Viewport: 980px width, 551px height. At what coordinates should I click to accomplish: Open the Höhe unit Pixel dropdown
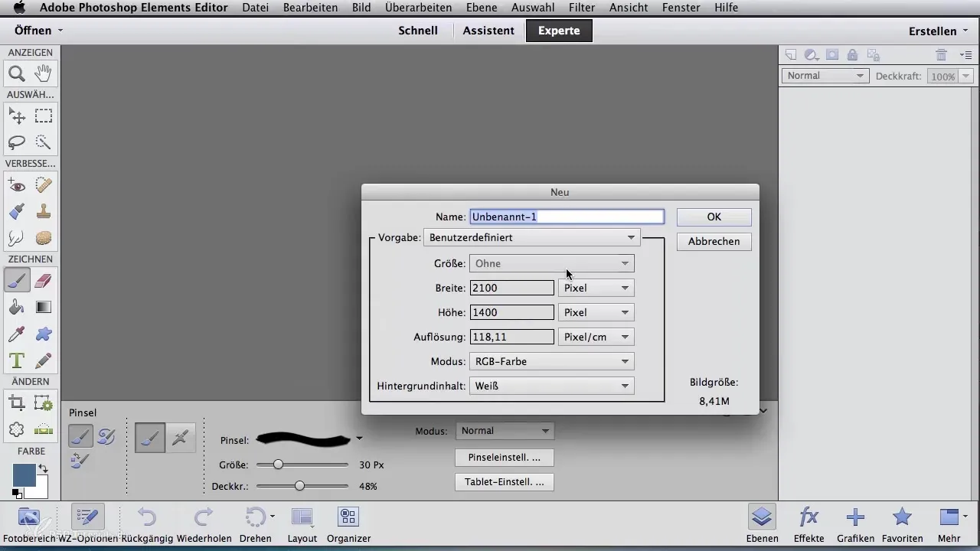596,312
